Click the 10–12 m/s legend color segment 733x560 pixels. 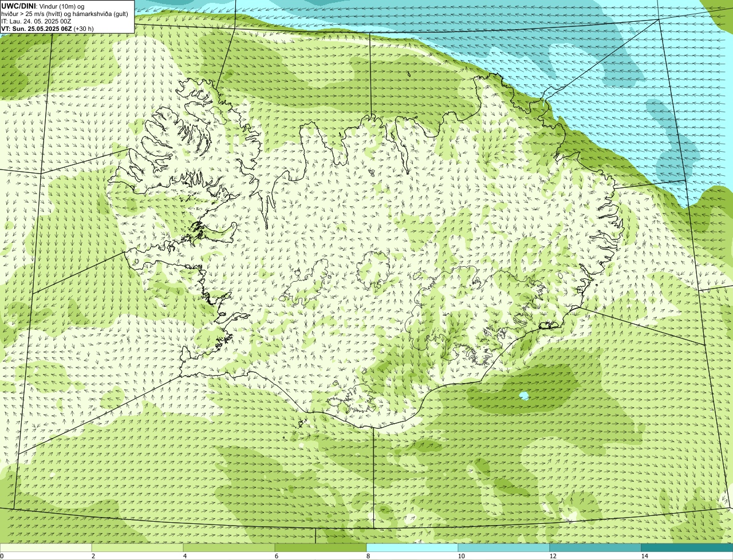pyautogui.click(x=504, y=547)
